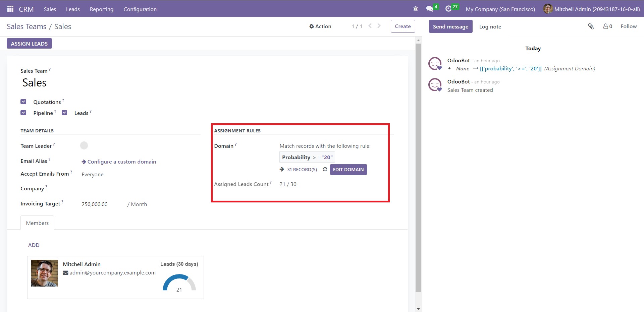Open the 31 RECORD(S) link
Image resolution: width=644 pixels, height=312 pixels.
click(302, 170)
